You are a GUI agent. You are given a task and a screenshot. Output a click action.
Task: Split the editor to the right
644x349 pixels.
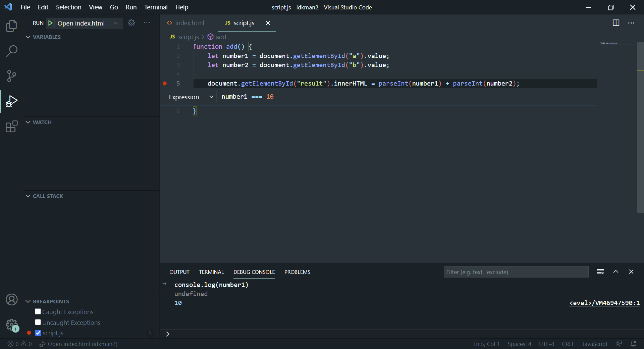pyautogui.click(x=616, y=23)
